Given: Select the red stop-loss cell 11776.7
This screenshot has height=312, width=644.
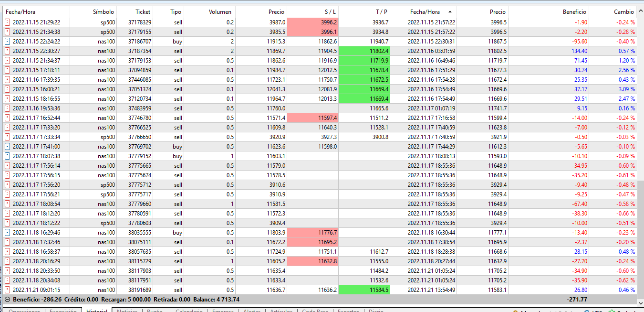Looking at the screenshot, I should (313, 233).
